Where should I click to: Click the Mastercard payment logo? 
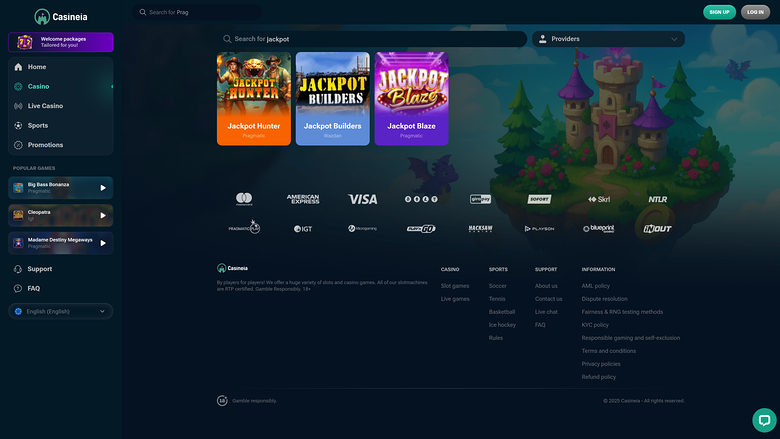tap(244, 199)
